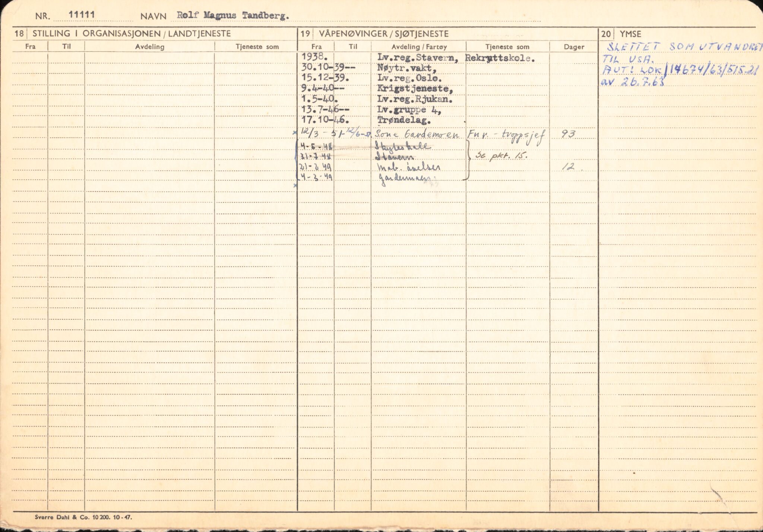Click the 'Avdeling' column header in section 18
This screenshot has width=763, height=532.
click(149, 47)
